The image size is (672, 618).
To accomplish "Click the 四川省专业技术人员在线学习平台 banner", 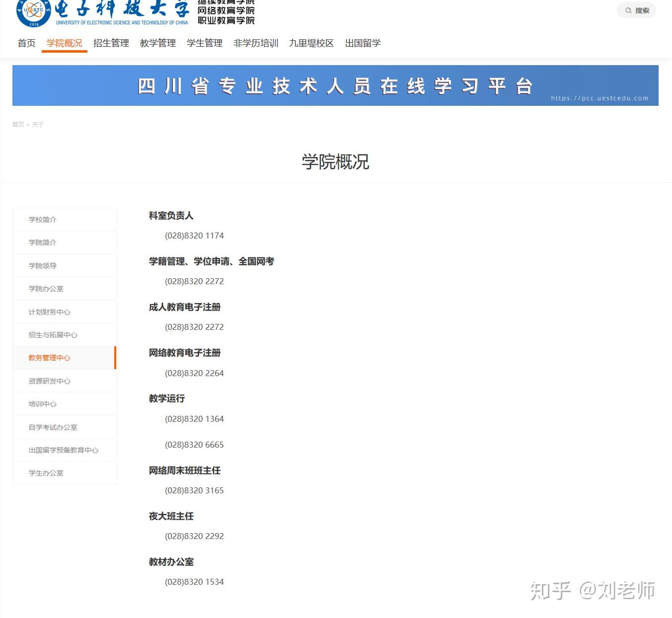I will tap(335, 85).
